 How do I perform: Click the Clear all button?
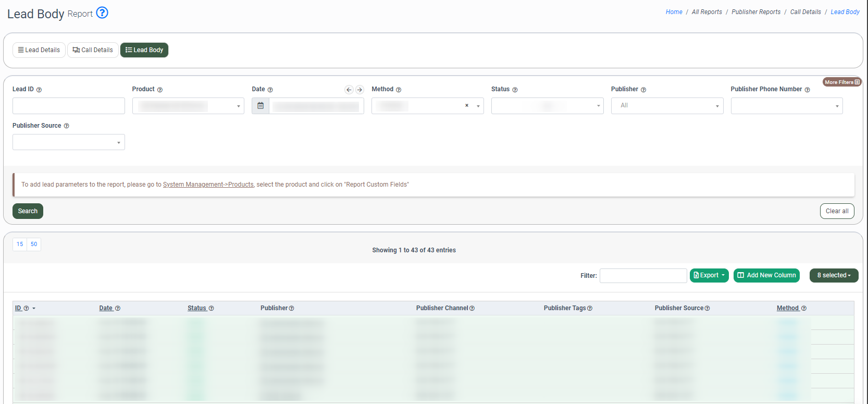(x=837, y=211)
